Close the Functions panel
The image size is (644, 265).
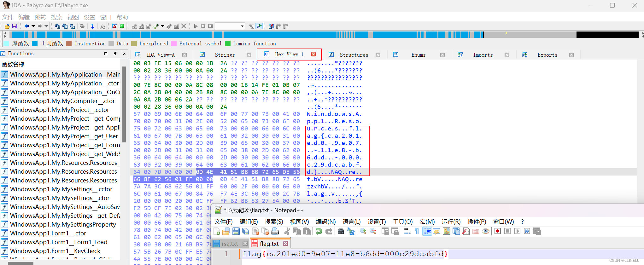coord(124,54)
